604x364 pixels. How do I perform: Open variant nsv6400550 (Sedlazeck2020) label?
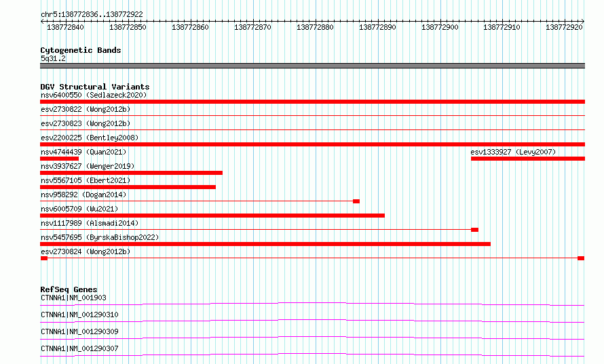(x=94, y=95)
